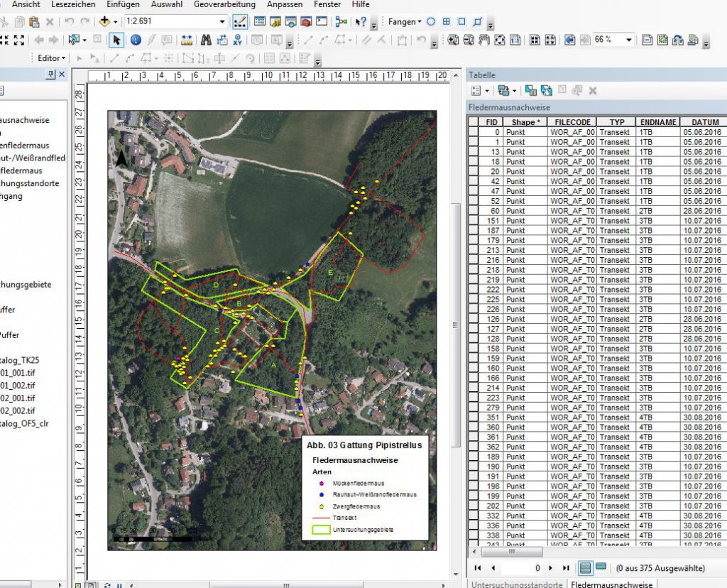Select features tool in Tools toolbar

(73, 40)
